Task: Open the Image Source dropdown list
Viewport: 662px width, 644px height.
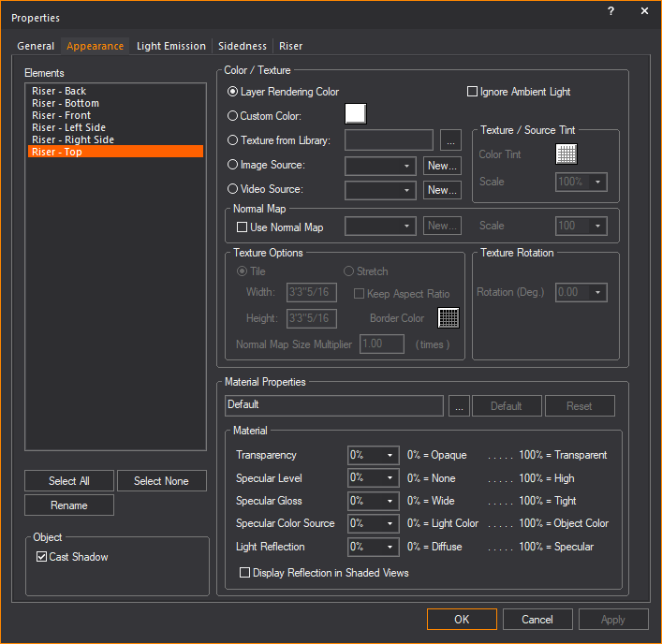Action: pos(380,166)
